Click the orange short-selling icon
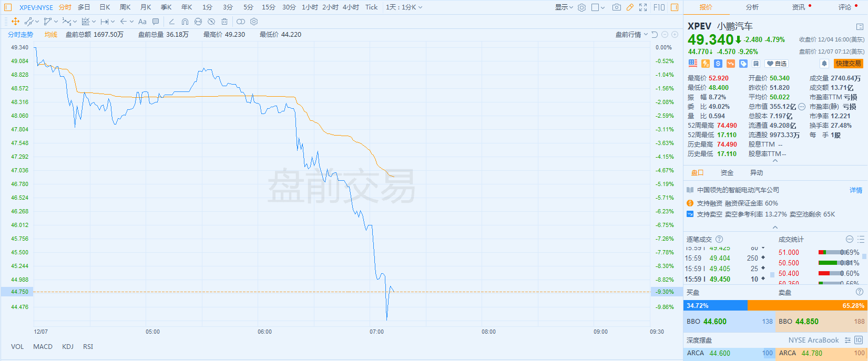The height and width of the screenshot is (361, 868). coord(731,64)
